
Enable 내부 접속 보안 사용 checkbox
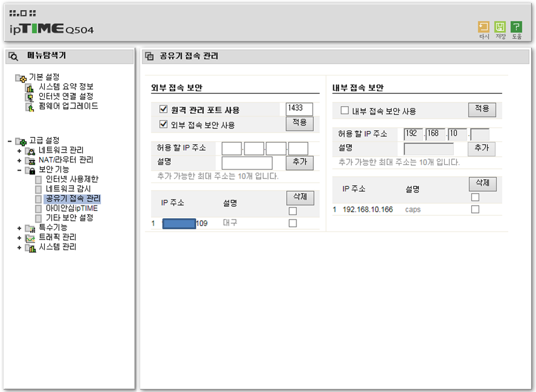345,110
